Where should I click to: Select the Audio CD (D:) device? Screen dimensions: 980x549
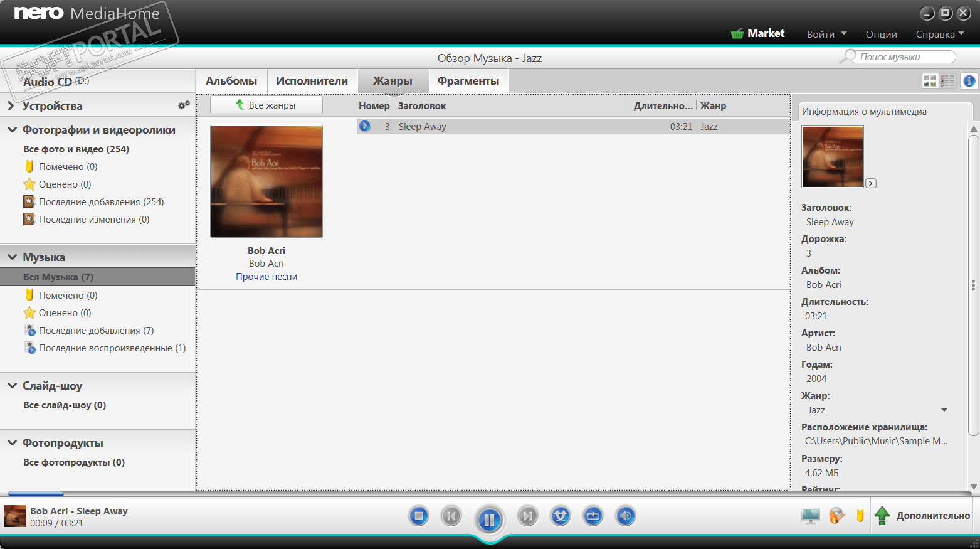click(56, 82)
